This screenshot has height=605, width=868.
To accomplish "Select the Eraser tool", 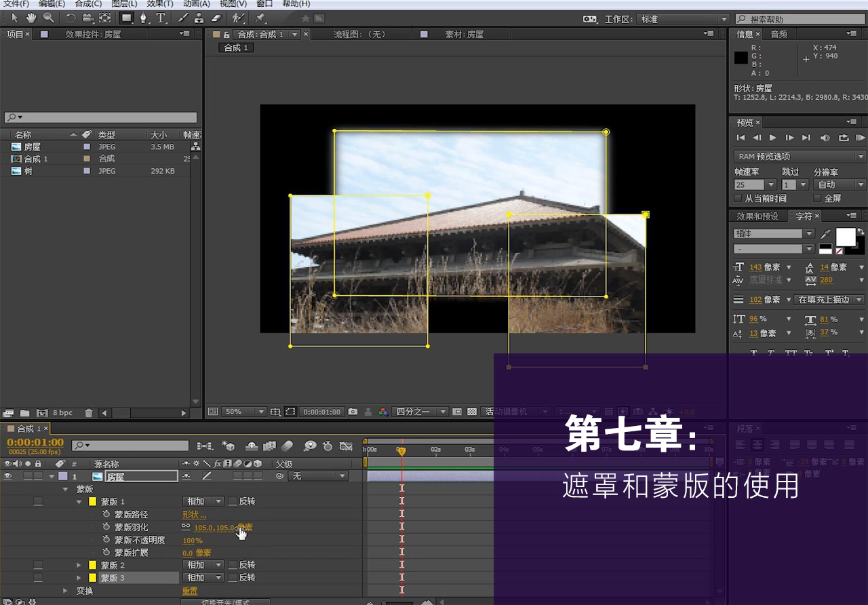I will pos(216,18).
